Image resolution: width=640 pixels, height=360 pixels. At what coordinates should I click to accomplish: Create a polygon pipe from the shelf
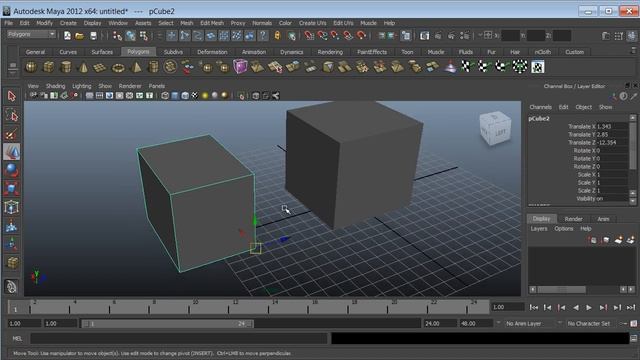pyautogui.click(x=153, y=67)
